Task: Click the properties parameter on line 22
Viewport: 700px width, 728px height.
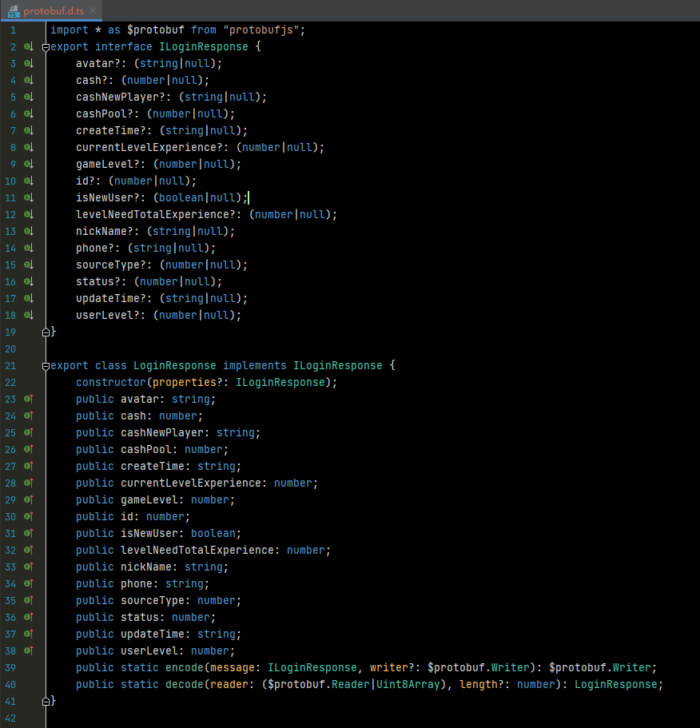Action: [185, 382]
